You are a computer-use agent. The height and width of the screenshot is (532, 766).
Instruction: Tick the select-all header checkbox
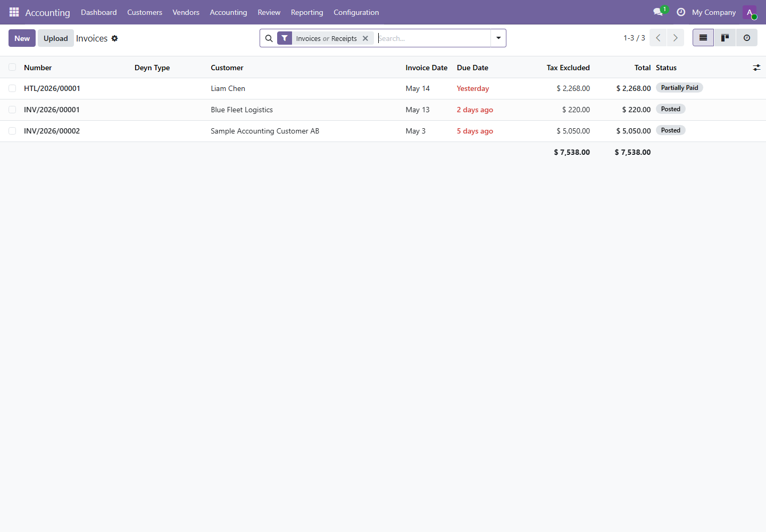point(12,67)
